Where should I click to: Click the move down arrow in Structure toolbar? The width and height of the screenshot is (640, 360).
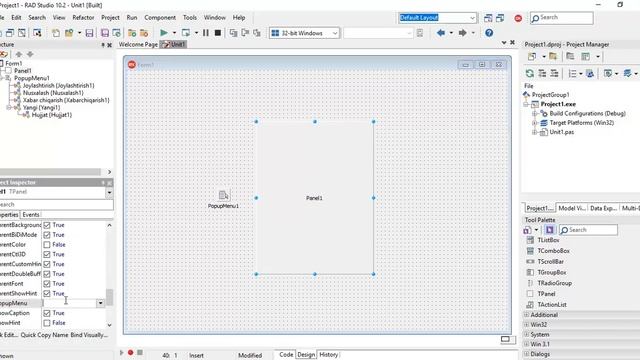point(30,54)
